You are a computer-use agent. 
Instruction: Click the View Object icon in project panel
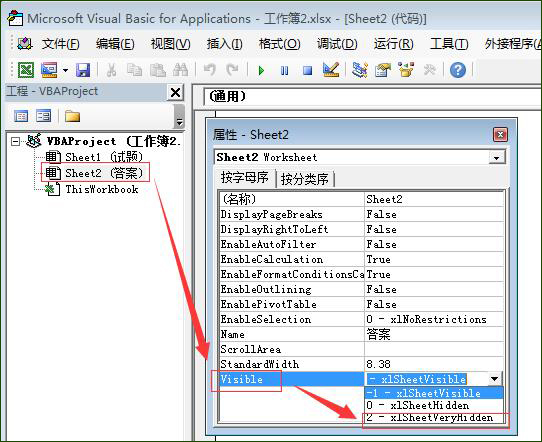click(x=44, y=116)
